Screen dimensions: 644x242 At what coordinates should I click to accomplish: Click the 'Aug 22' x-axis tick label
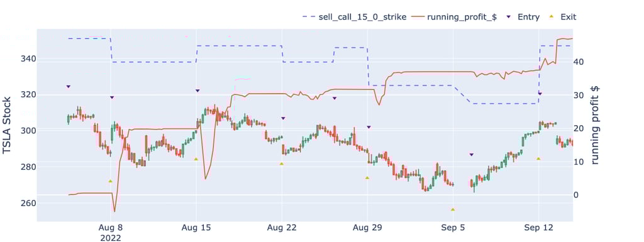[x=282, y=228]
